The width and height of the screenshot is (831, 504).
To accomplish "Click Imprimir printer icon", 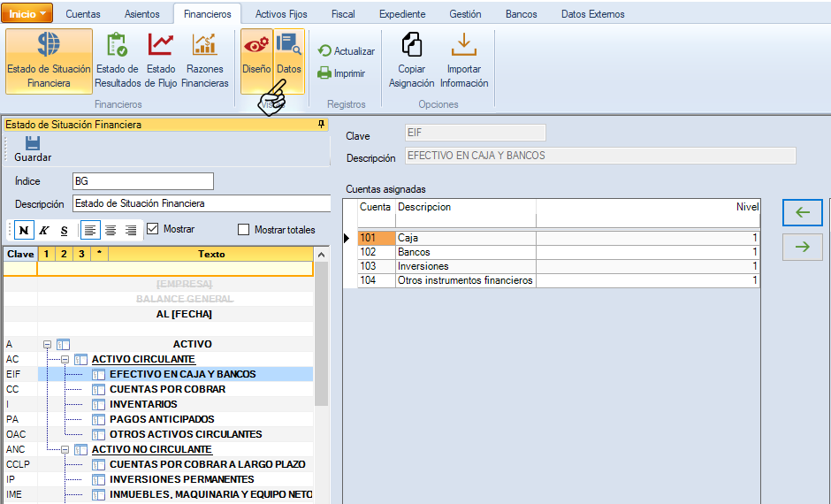I will pyautogui.click(x=341, y=73).
